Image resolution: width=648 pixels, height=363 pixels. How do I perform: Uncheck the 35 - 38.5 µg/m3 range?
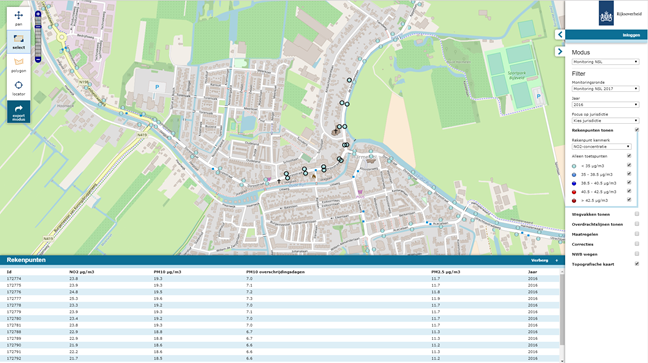click(x=629, y=174)
